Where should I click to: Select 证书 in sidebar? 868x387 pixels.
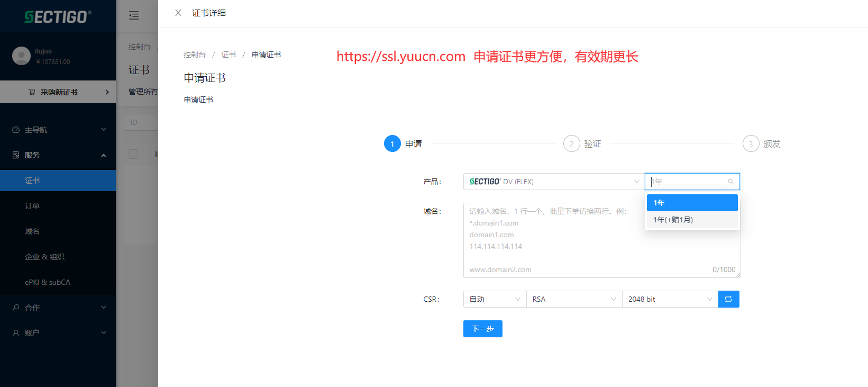coord(58,181)
